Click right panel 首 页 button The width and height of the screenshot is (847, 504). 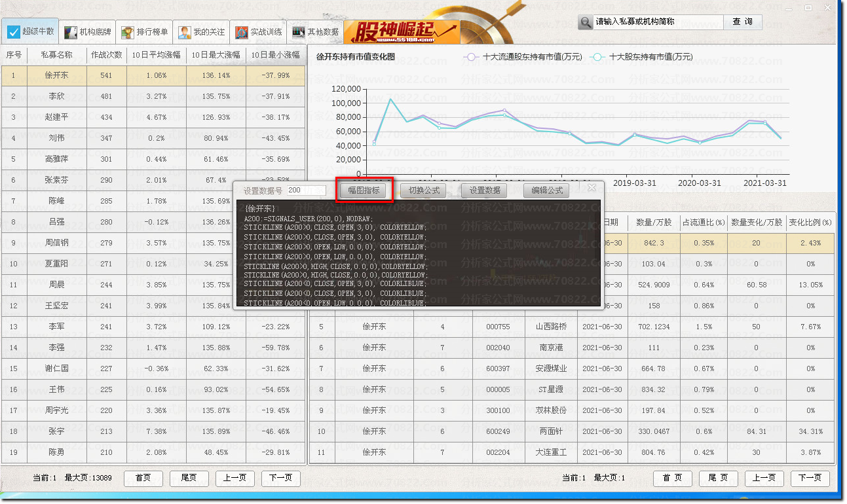[x=672, y=478]
